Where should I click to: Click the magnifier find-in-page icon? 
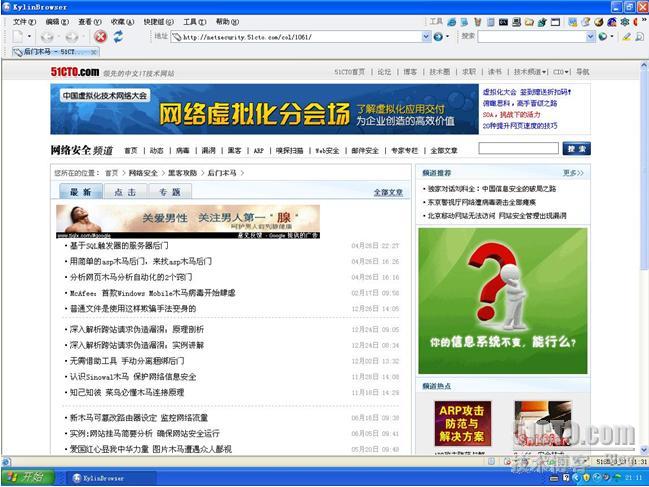pyautogui.click(x=639, y=37)
